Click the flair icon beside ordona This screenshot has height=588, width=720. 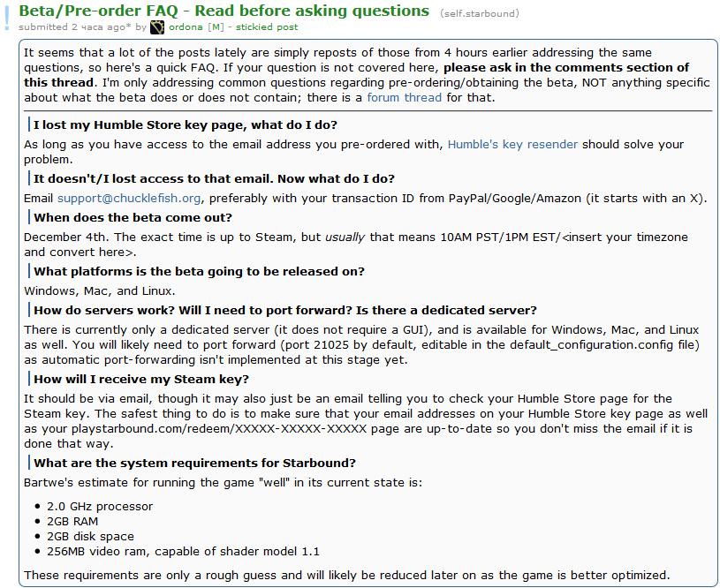[157, 27]
